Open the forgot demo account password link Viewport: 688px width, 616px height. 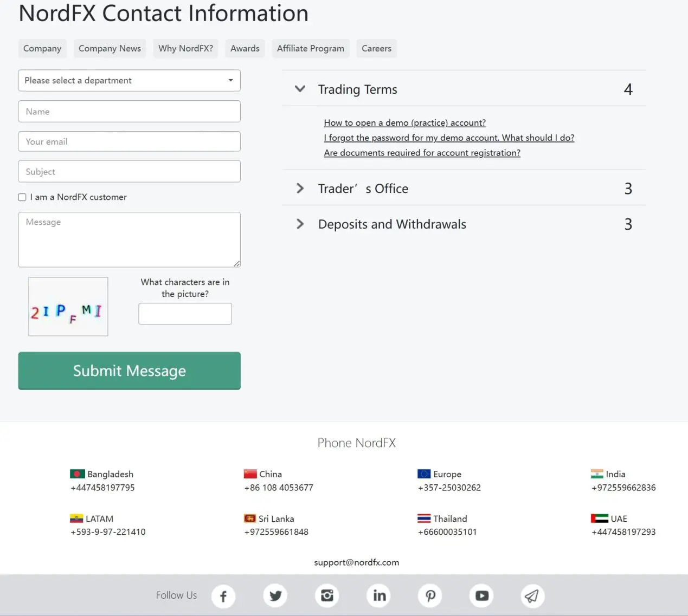[x=449, y=138]
